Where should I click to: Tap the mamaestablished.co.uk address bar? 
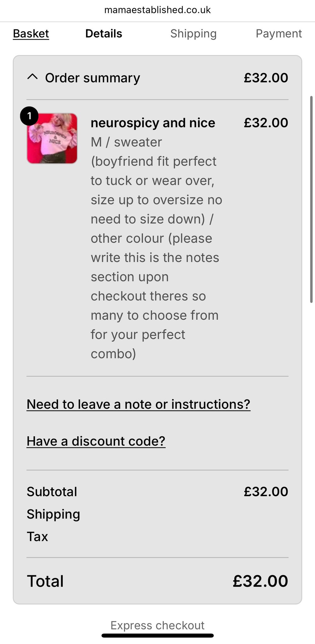tap(157, 10)
